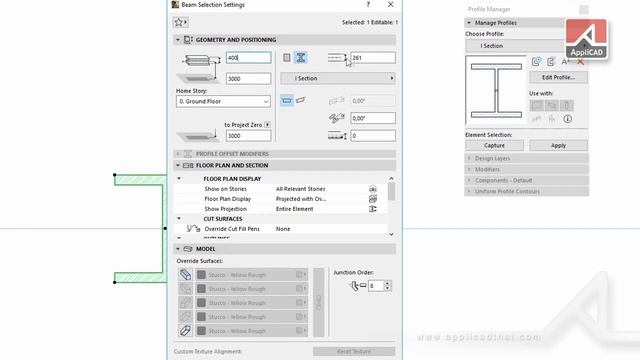This screenshot has width=640, height=360.
Task: Create new profile icon in Profile Manager
Action: click(x=536, y=62)
